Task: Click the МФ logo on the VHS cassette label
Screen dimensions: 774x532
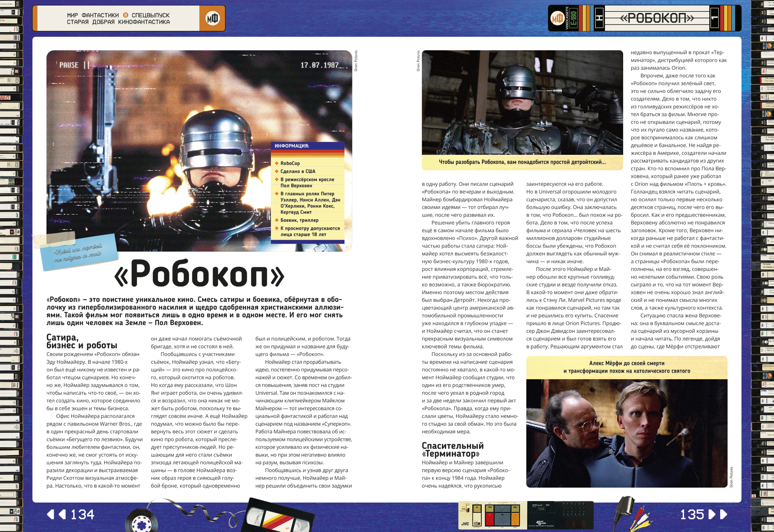Action: (556, 18)
